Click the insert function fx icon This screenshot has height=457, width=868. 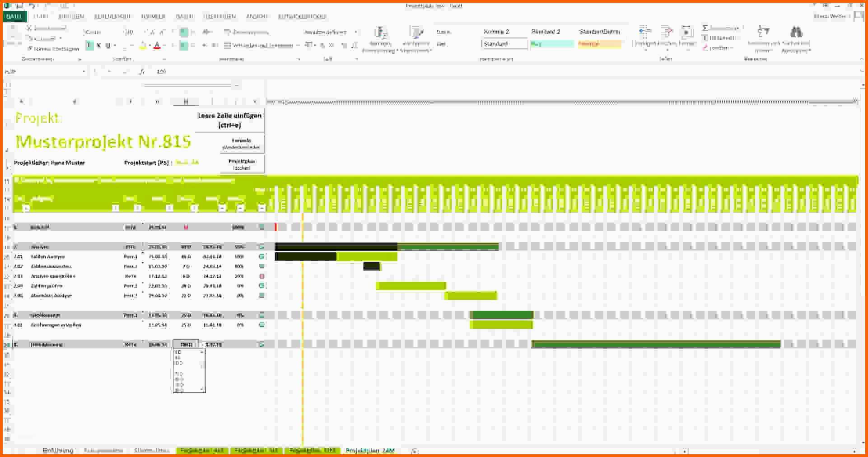(x=142, y=71)
